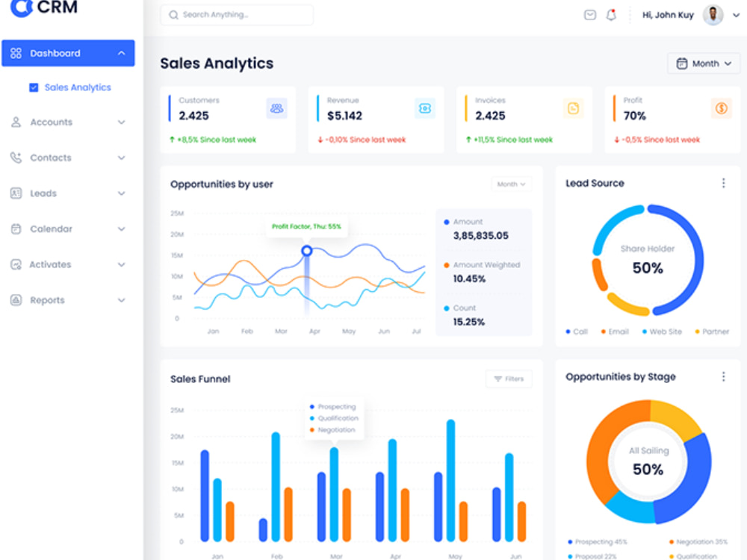Click the Profit dollar coin icon
The image size is (747, 560).
pyautogui.click(x=722, y=108)
